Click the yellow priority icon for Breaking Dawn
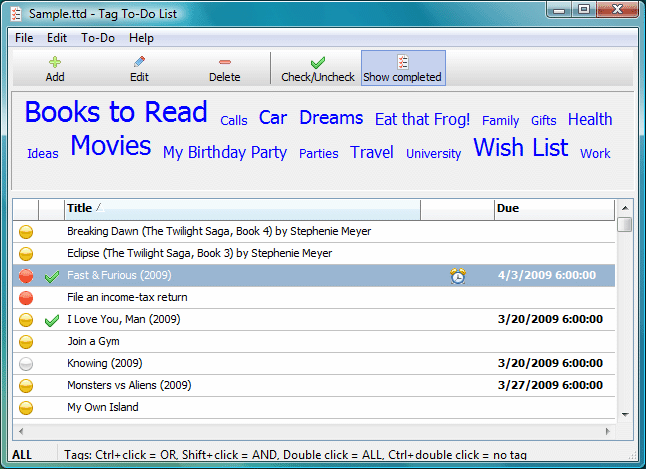The width and height of the screenshot is (646, 469). click(26, 232)
